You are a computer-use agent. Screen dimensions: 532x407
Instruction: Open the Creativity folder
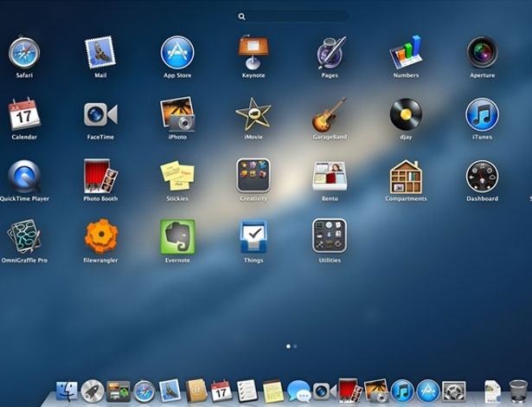pyautogui.click(x=253, y=176)
